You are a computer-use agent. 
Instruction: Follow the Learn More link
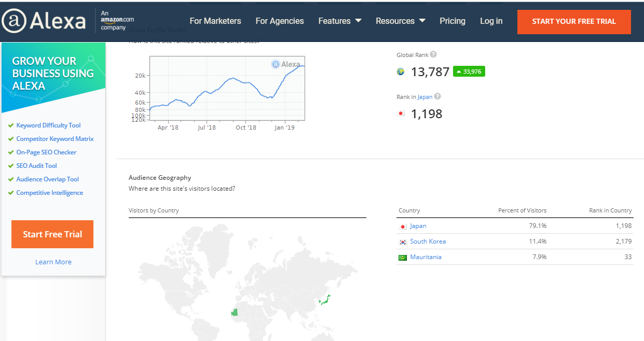click(53, 262)
